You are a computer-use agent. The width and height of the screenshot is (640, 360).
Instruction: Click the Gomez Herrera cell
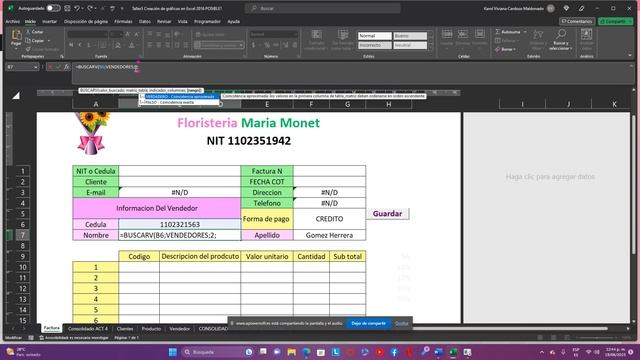(x=329, y=235)
